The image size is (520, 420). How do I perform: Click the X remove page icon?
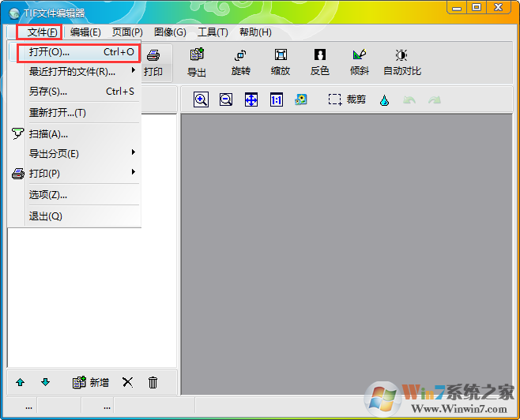tap(127, 382)
